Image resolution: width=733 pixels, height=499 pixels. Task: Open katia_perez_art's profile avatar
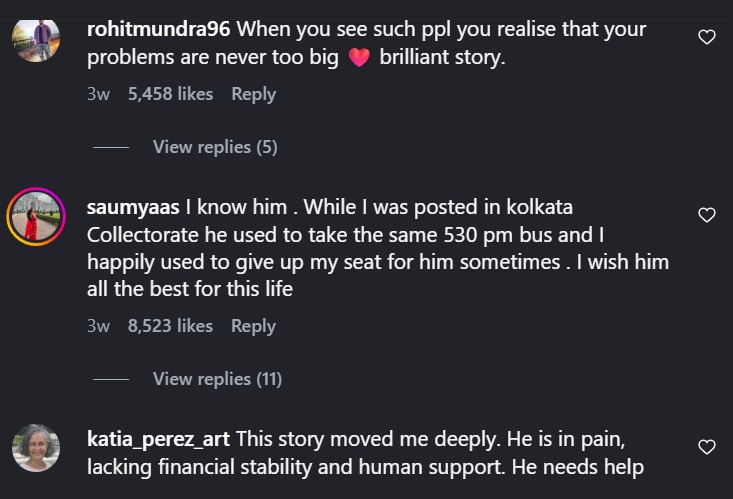pos(36,448)
